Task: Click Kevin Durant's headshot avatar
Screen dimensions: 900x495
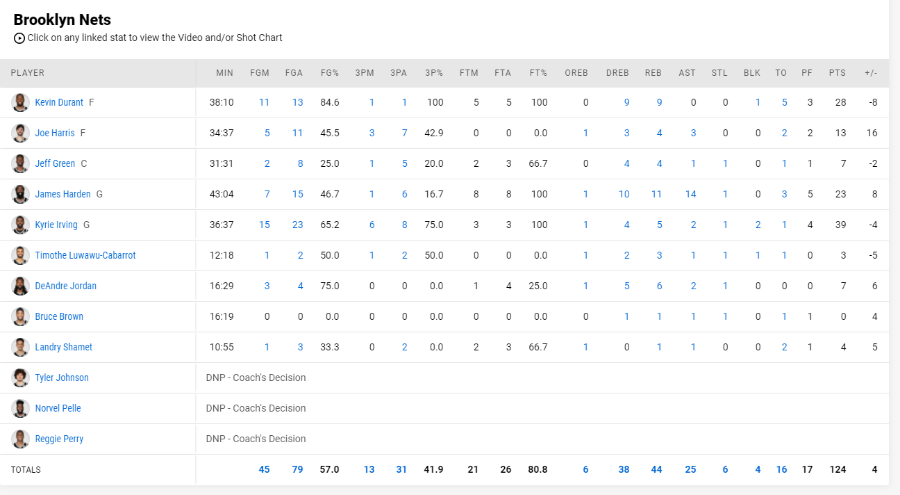Action: 20,103
